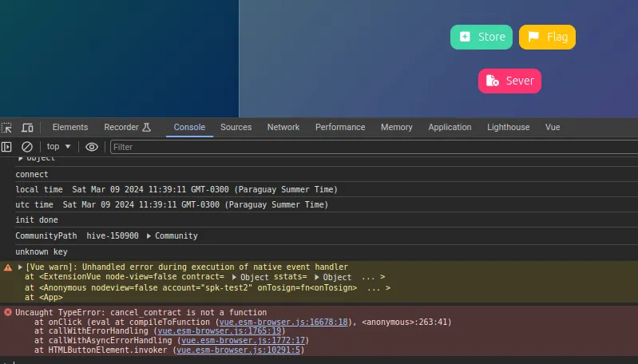Click the Recorder flask preview icon
This screenshot has height=364, width=638.
pyautogui.click(x=146, y=127)
